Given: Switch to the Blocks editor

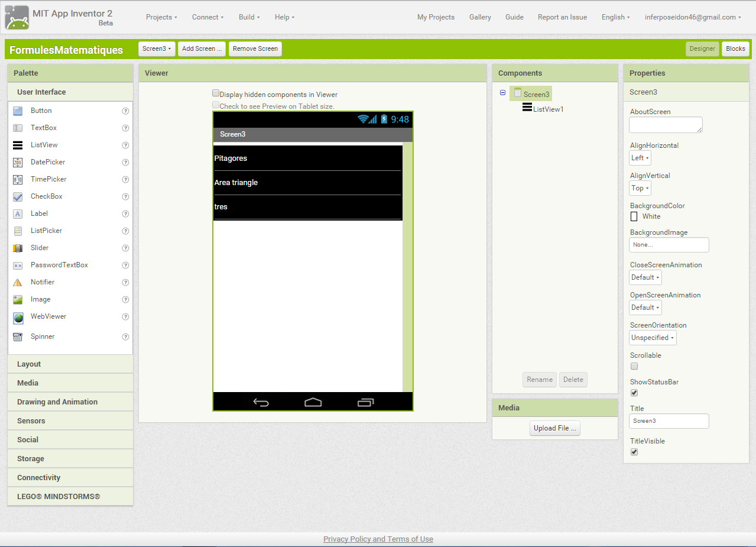Looking at the screenshot, I should pyautogui.click(x=735, y=49).
